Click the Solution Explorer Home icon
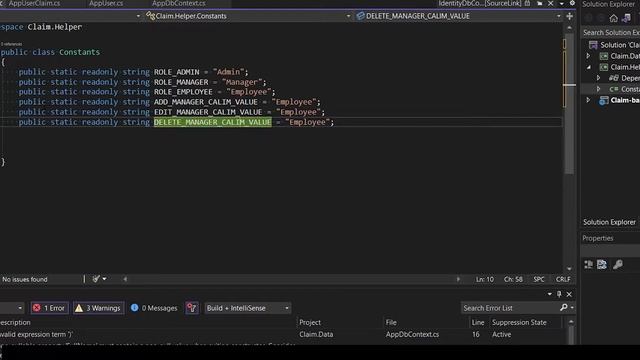The height and width of the screenshot is (360, 640). point(613,18)
